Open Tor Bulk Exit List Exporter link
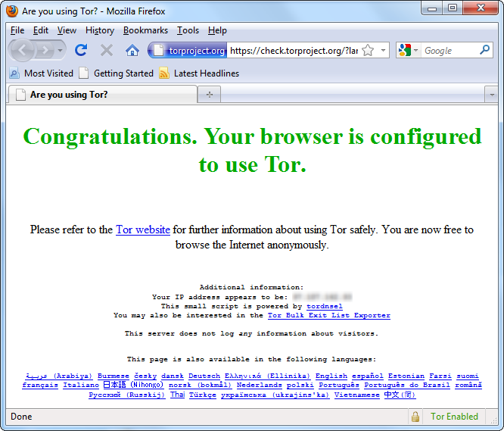 329,315
